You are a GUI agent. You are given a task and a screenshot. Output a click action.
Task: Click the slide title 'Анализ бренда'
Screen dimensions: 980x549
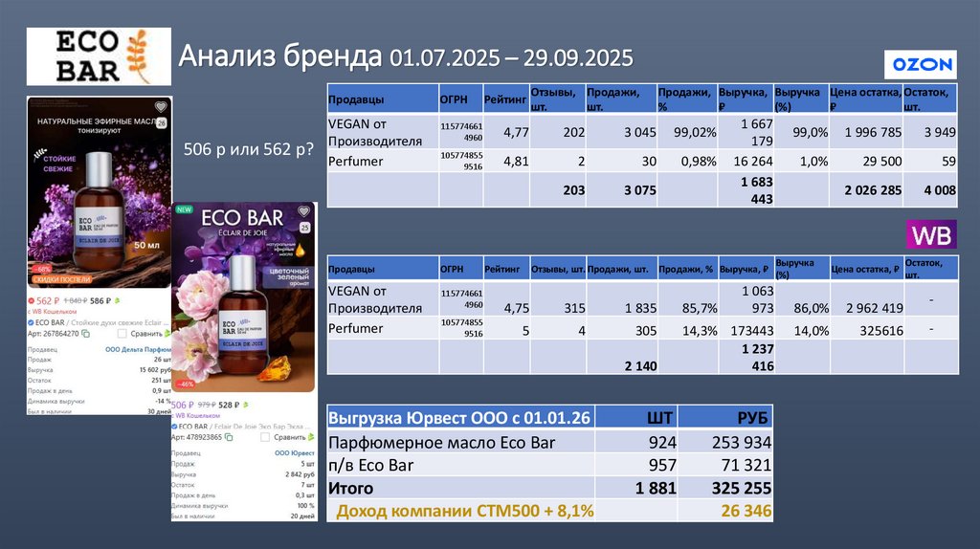280,56
